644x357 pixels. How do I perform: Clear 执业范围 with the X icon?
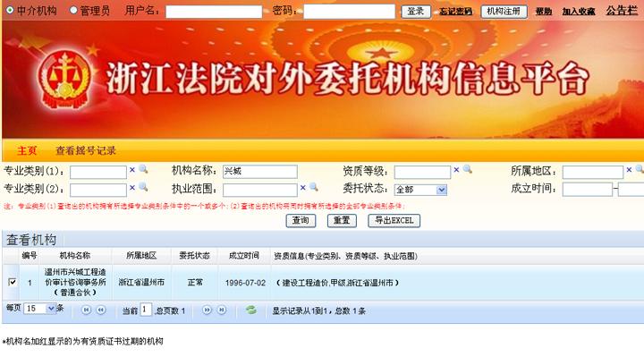tap(302, 188)
